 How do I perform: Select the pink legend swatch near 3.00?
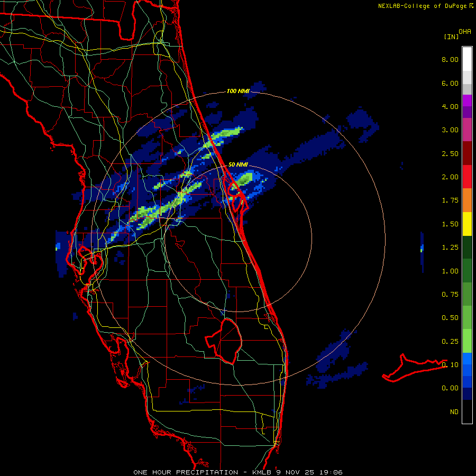point(467,130)
